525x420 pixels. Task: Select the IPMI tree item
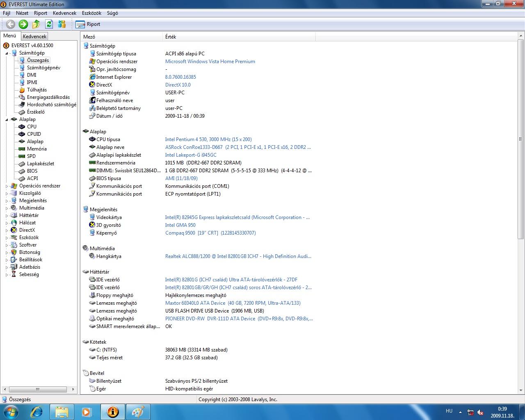tap(32, 82)
